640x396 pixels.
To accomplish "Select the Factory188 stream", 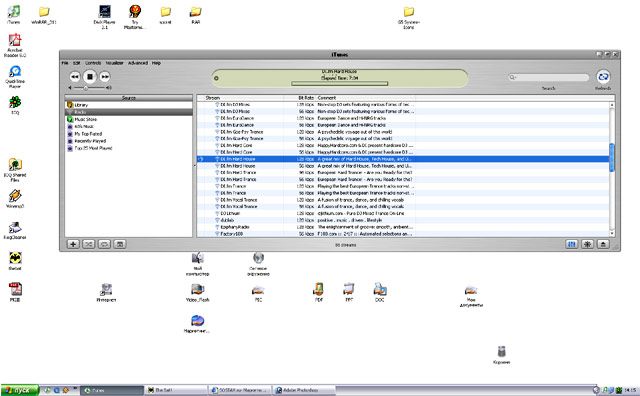I will click(403, 234).
